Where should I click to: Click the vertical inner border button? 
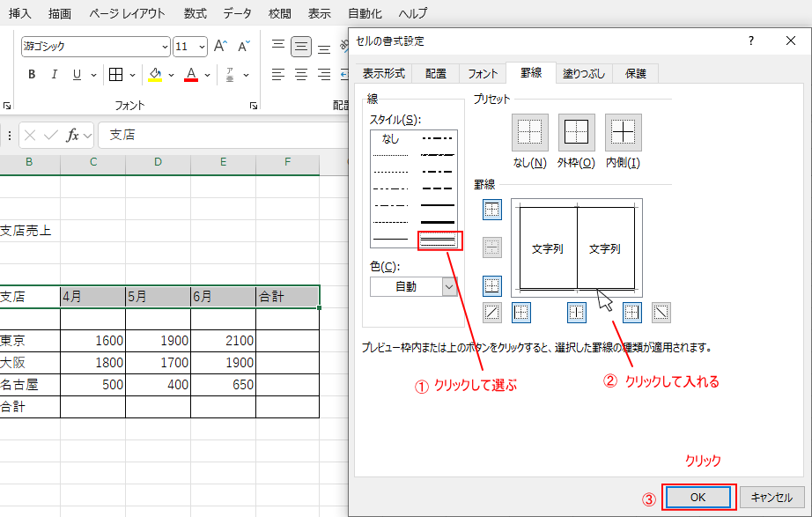pos(576,312)
